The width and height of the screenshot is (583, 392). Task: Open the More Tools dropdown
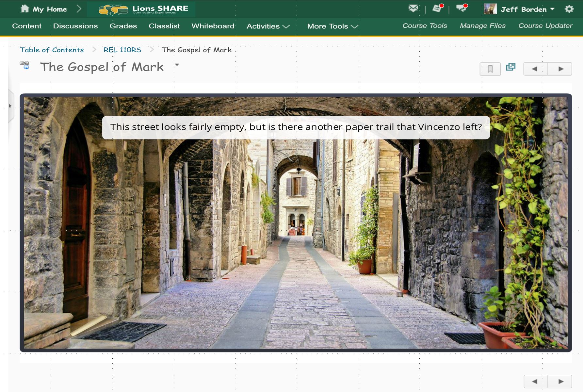332,26
